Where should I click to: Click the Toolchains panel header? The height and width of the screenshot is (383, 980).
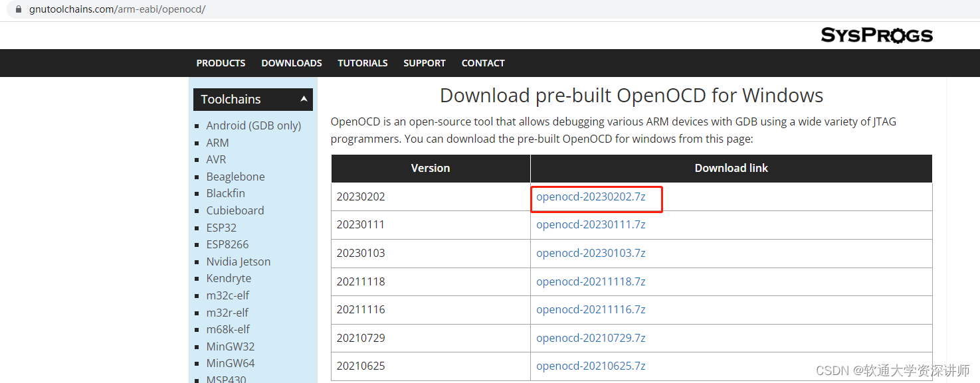pyautogui.click(x=252, y=99)
